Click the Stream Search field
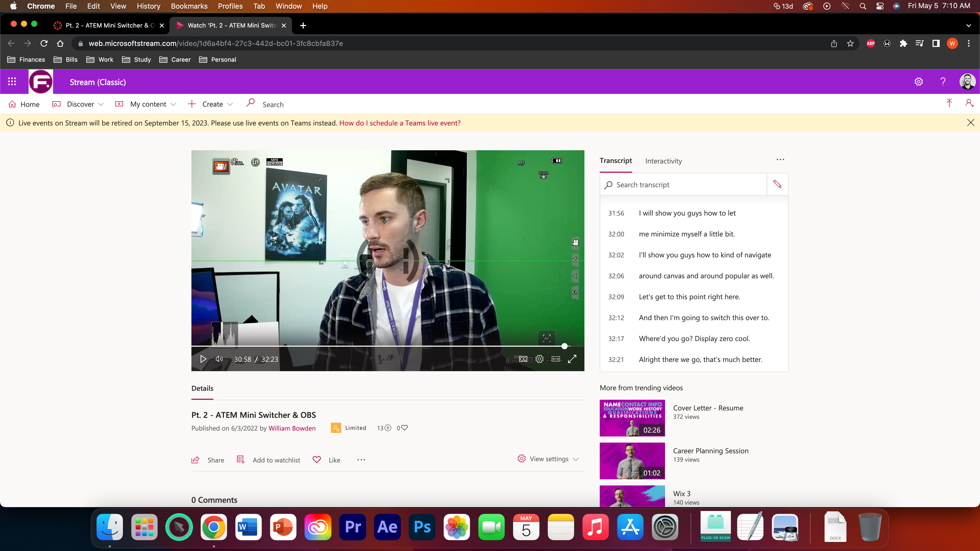 point(273,105)
